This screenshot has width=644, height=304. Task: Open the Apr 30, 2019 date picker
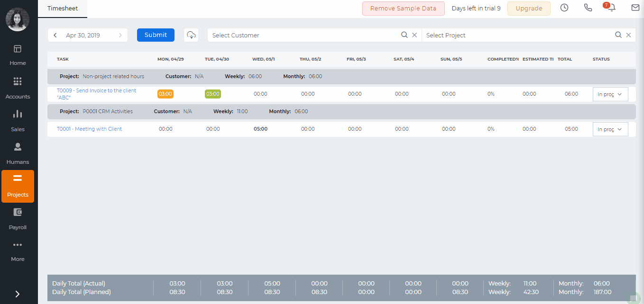[x=83, y=35]
